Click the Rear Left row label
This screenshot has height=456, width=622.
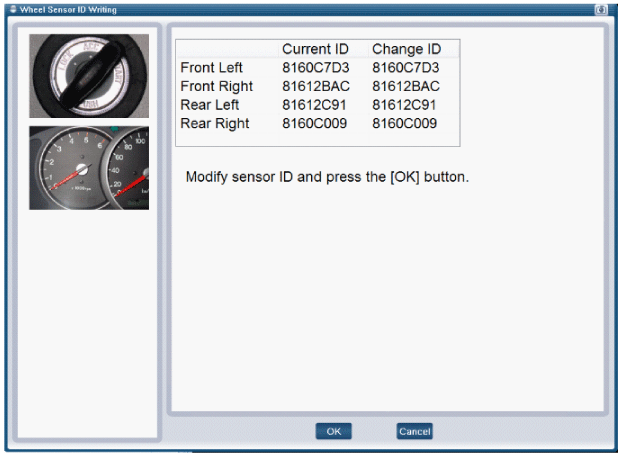[x=209, y=105]
